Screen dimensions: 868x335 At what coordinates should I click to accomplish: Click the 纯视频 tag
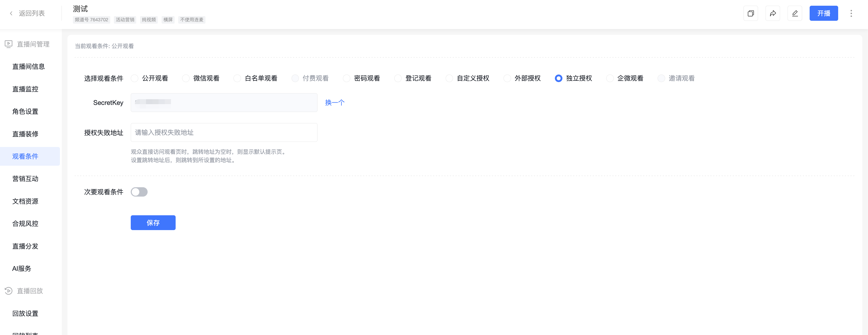tap(149, 19)
